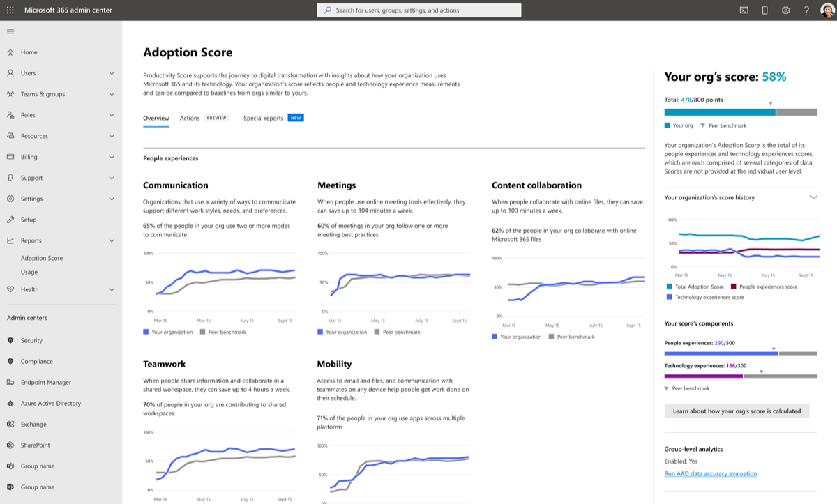Open the Microsoft 365 app launcher
This screenshot has width=837, height=504.
point(10,10)
